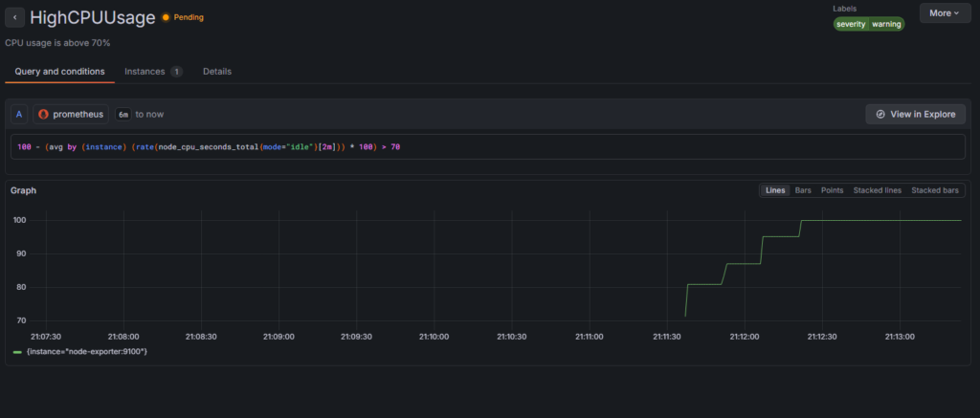Click the chevron on the More button
This screenshot has height=418, width=980.
click(x=957, y=13)
